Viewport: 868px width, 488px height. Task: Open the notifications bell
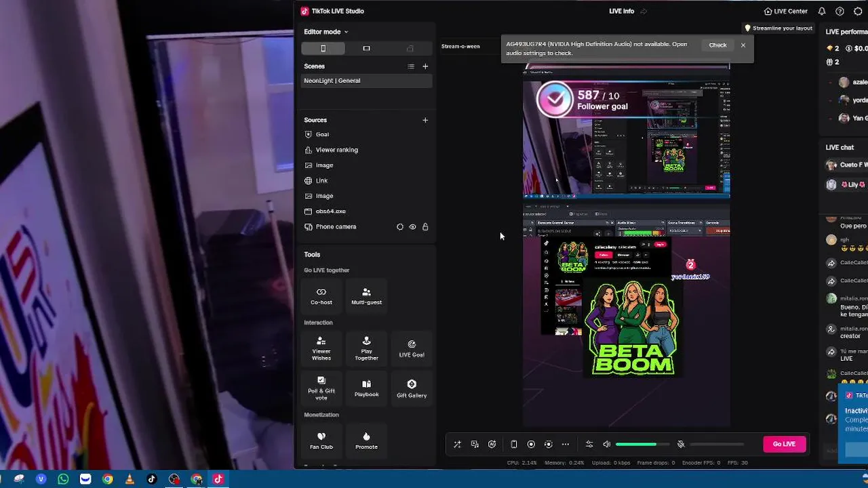click(x=822, y=12)
